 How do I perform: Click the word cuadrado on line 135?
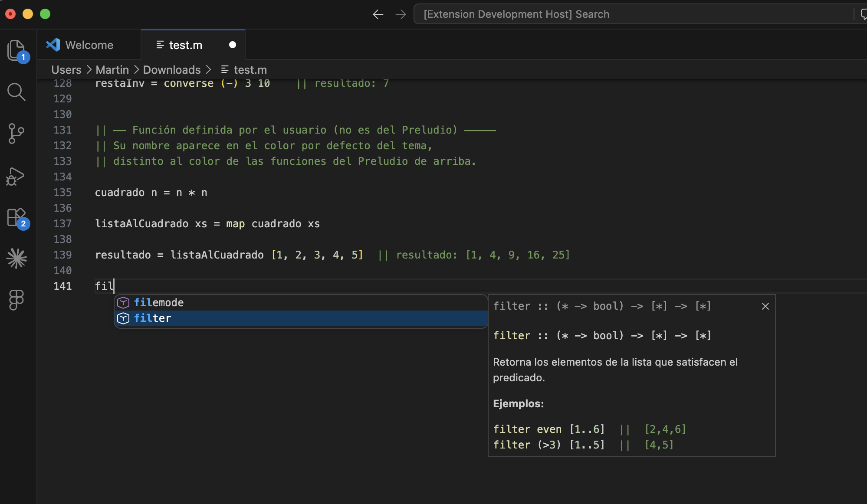120,192
